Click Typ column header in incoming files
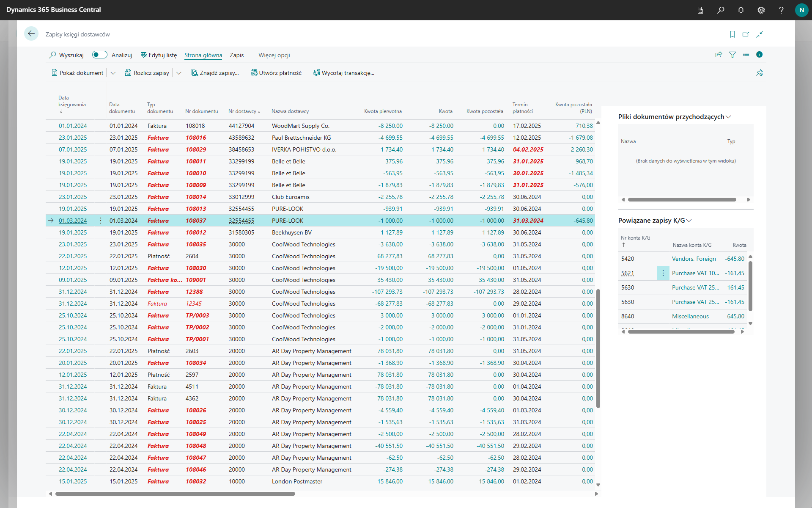This screenshot has height=508, width=812. pos(731,141)
